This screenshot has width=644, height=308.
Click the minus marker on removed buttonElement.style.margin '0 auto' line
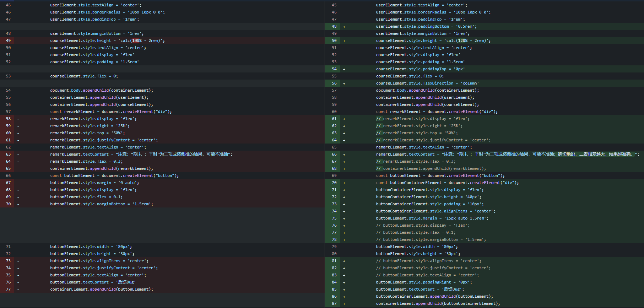(x=18, y=183)
